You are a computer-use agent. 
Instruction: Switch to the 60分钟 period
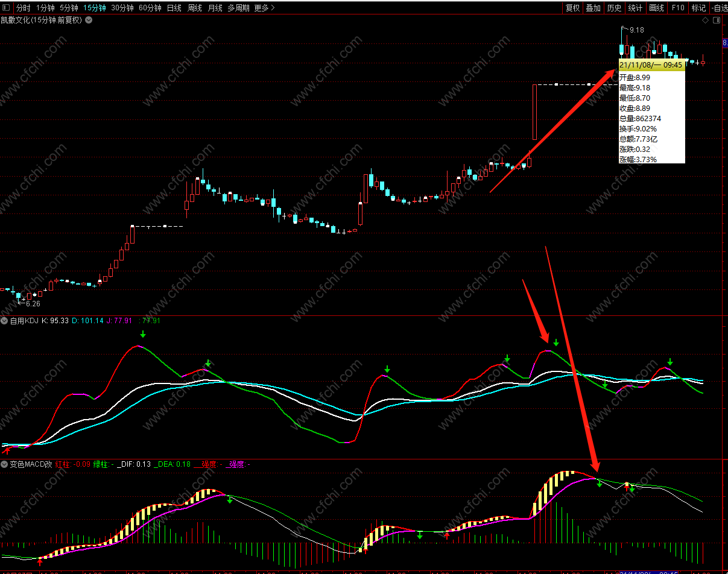pos(150,8)
